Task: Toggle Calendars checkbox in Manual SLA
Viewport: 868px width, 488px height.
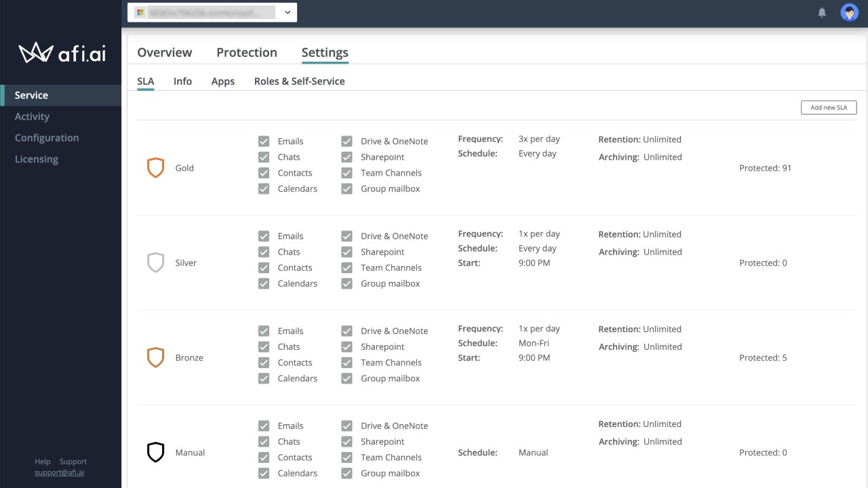Action: [264, 473]
